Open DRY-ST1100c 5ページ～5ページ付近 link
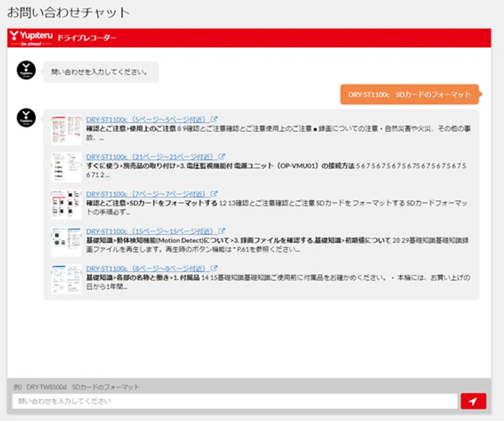 [148, 119]
